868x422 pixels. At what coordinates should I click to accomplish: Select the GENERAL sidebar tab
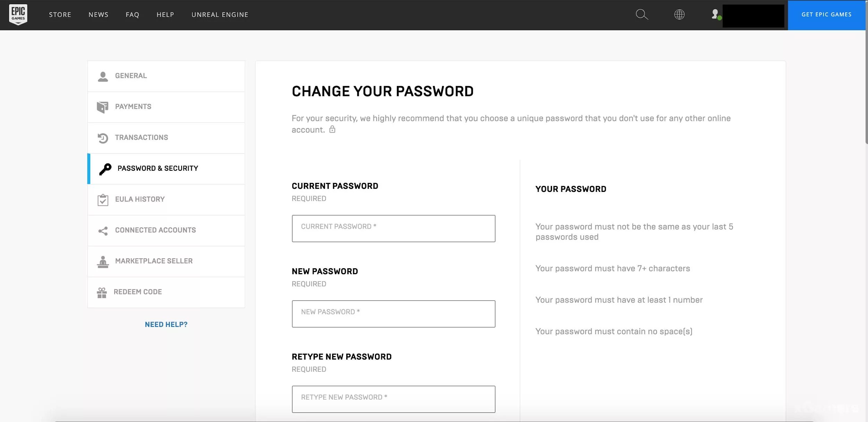(166, 76)
